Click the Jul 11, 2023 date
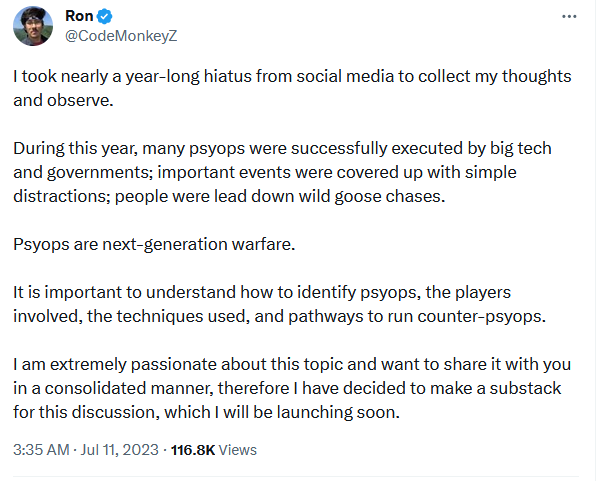The width and height of the screenshot is (598, 481). (119, 450)
